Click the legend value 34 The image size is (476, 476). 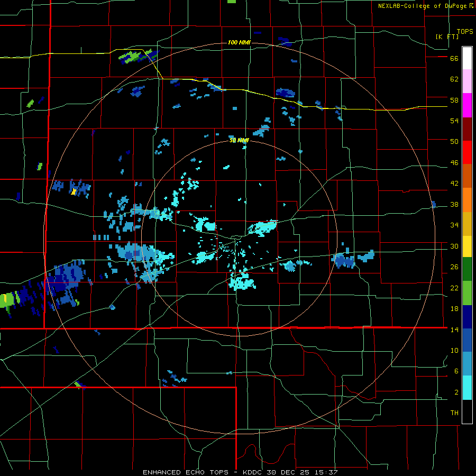[454, 225]
